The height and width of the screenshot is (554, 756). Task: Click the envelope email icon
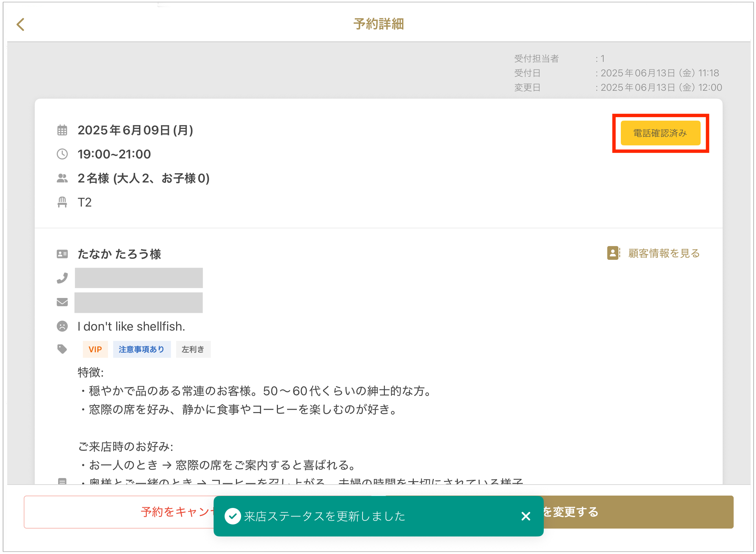pos(62,302)
